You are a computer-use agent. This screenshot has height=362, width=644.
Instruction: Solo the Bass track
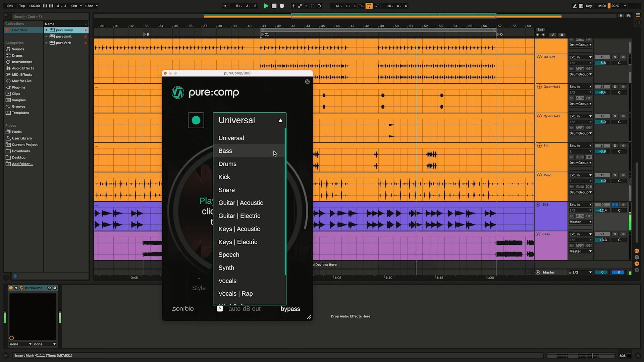click(615, 234)
